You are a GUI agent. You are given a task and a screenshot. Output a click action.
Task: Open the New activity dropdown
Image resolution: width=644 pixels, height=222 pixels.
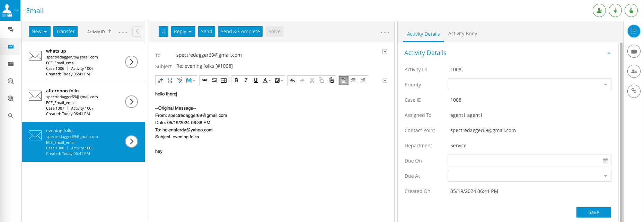39,31
